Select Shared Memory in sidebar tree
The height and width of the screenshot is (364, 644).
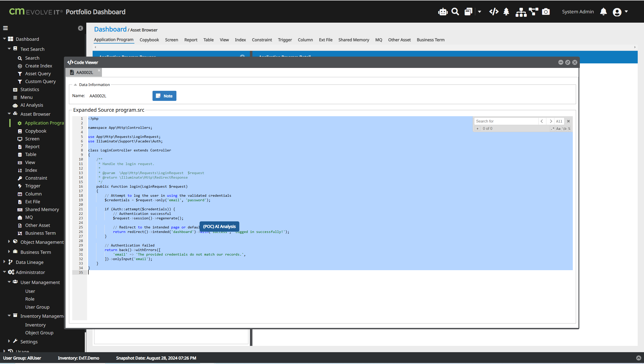(x=42, y=209)
